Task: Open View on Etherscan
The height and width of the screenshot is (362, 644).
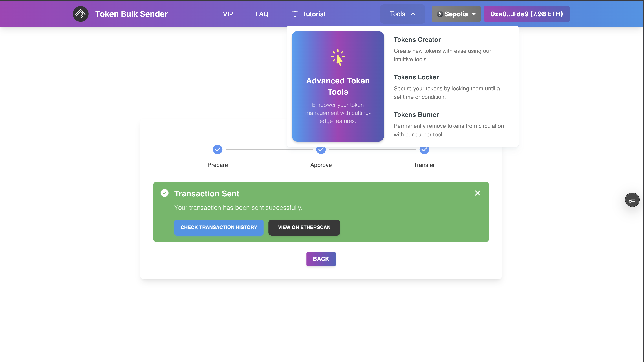Action: point(304,227)
